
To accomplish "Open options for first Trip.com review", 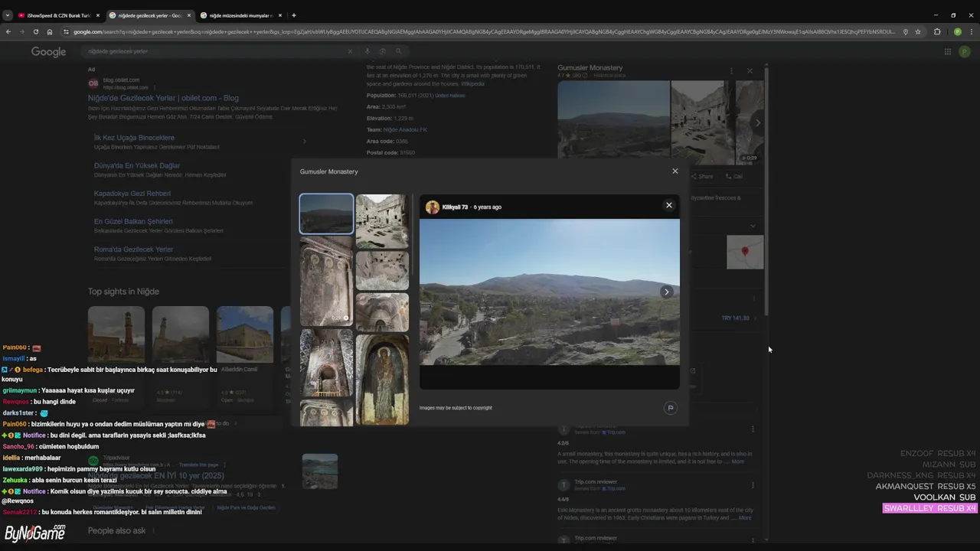I will (753, 429).
